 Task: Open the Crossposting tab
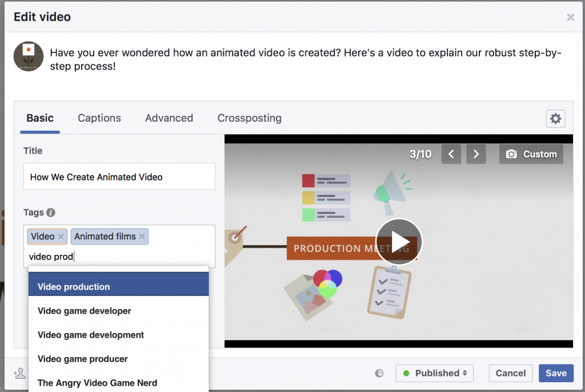click(x=249, y=118)
